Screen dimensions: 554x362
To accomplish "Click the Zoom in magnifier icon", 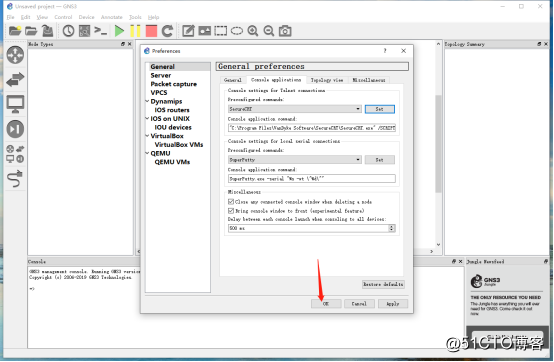I will [253, 31].
